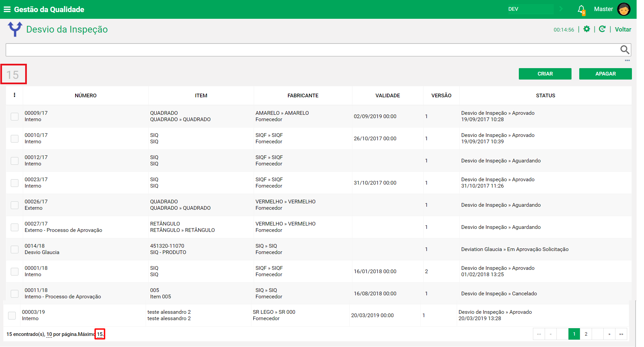Click the search magnifier icon
This screenshot has width=644, height=347.
(625, 50)
